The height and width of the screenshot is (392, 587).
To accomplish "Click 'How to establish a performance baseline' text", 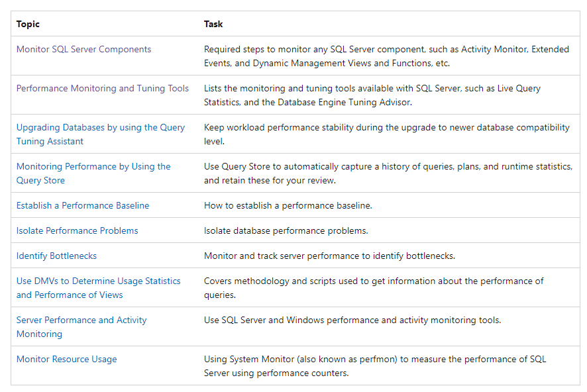I will point(288,206).
